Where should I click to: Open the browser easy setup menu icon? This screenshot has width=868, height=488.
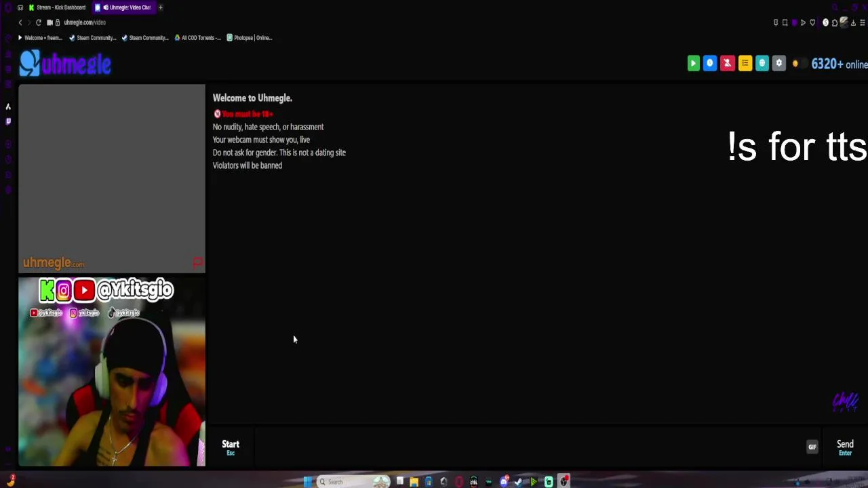(x=863, y=22)
